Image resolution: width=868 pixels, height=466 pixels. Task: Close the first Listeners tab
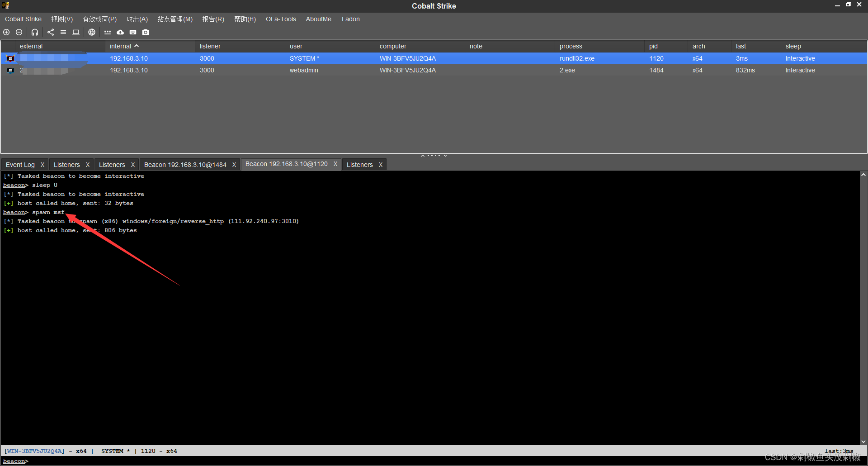tap(88, 165)
